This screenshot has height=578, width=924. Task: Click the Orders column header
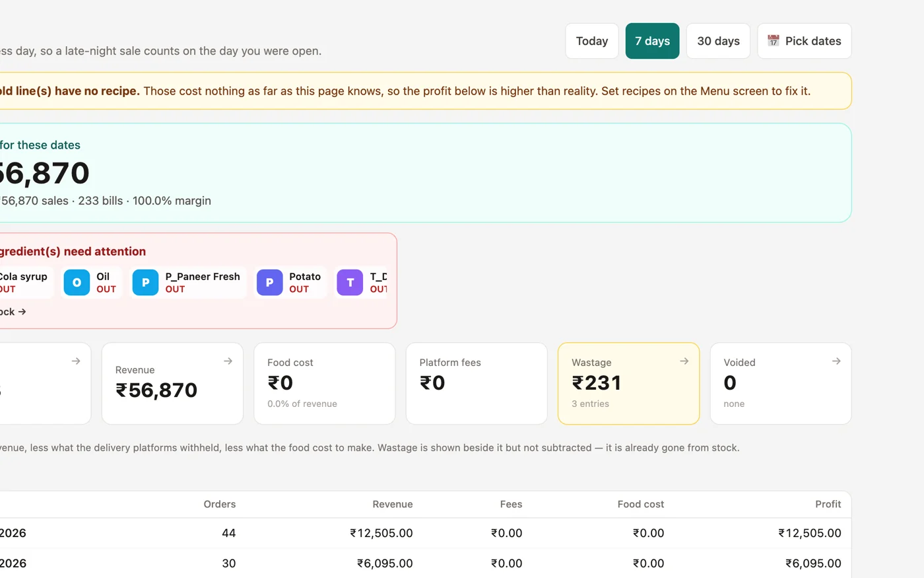point(220,504)
